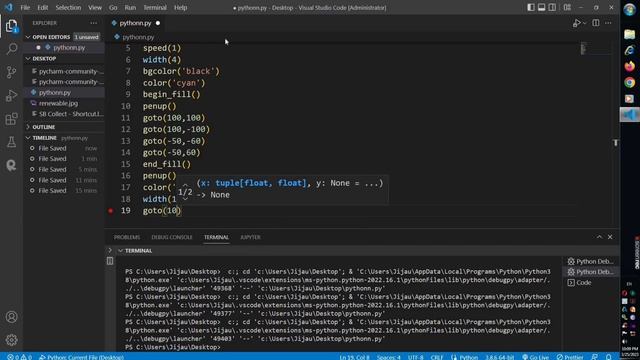
Task: Open the Extensions view
Action: click(11, 119)
